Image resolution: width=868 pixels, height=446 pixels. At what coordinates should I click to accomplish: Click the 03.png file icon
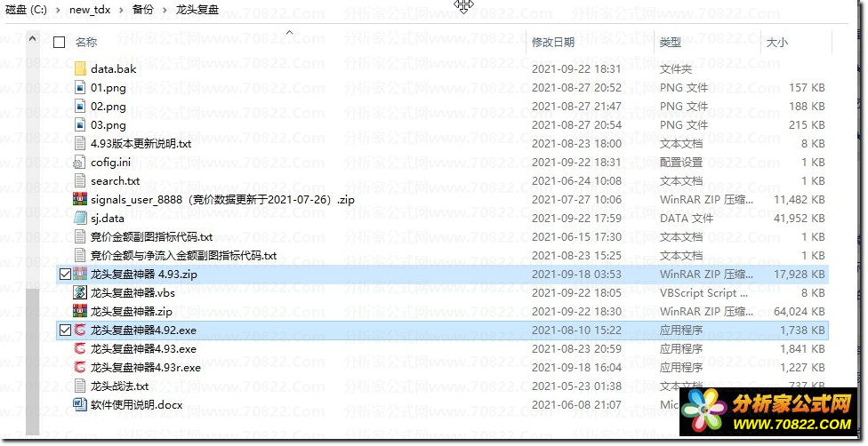coord(80,125)
